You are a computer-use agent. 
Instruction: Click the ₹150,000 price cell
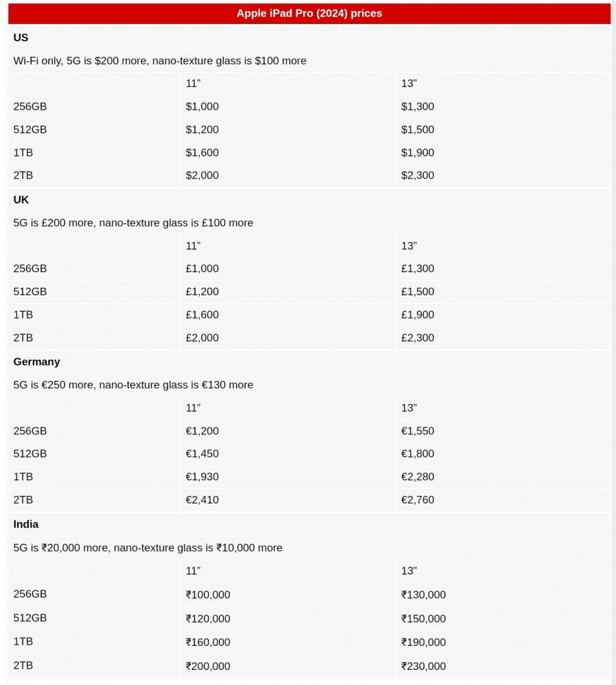(x=424, y=619)
